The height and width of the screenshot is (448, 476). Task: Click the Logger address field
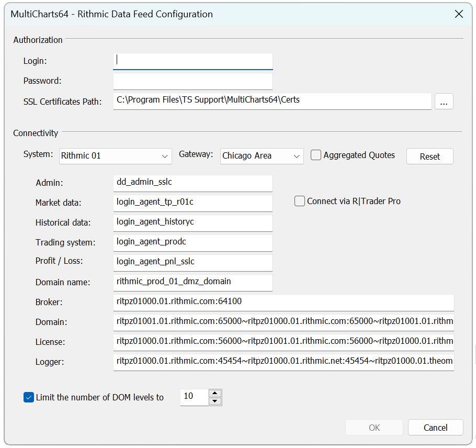284,362
